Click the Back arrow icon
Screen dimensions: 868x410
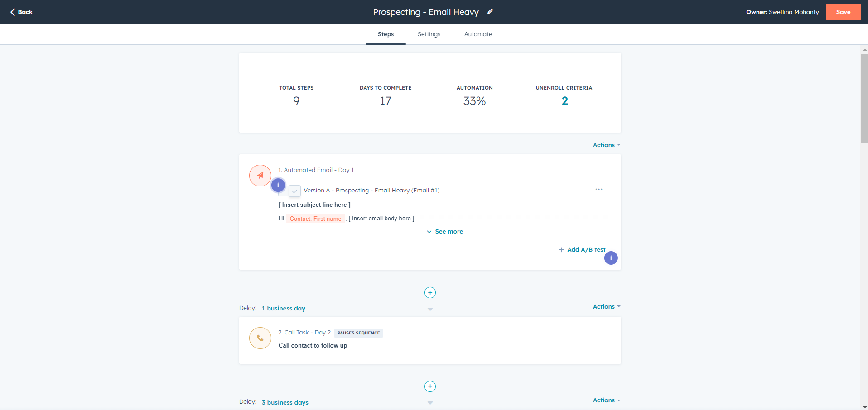[13, 12]
